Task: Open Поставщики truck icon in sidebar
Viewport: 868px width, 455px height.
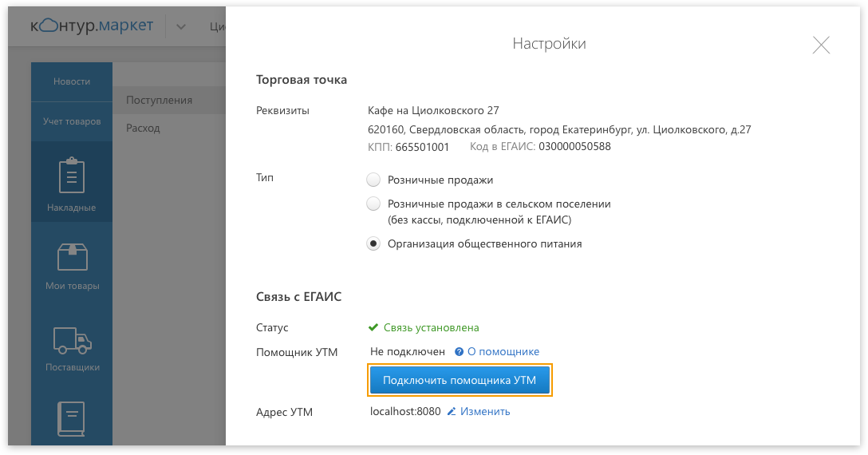Action: (x=72, y=340)
